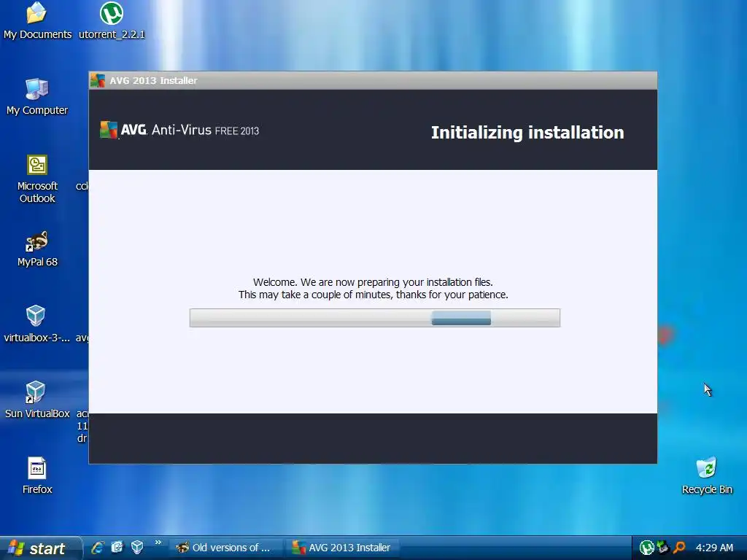Switch to AVG 2013 Installer taskbar button
The image size is (747, 560).
(x=343, y=548)
